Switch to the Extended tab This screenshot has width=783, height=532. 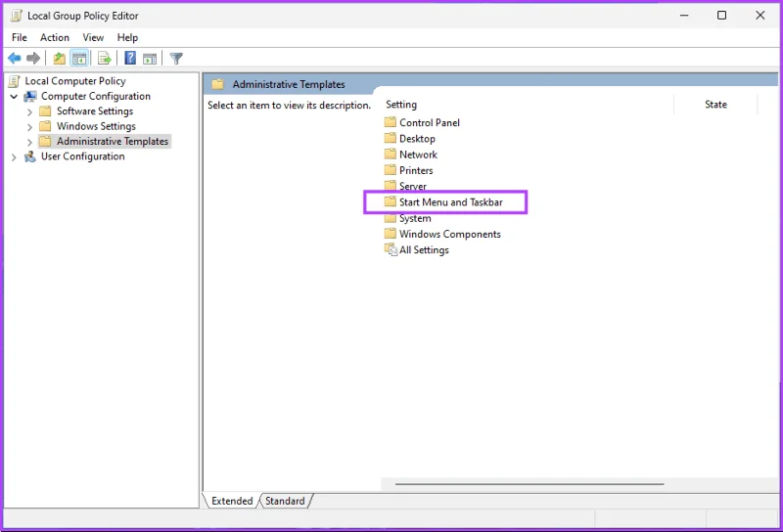tap(232, 501)
